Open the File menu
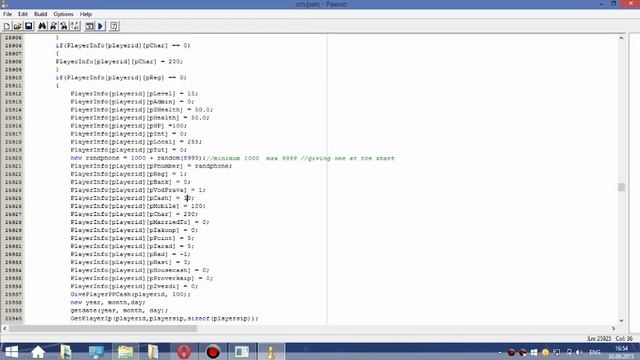The width and height of the screenshot is (640, 360). 7,14
